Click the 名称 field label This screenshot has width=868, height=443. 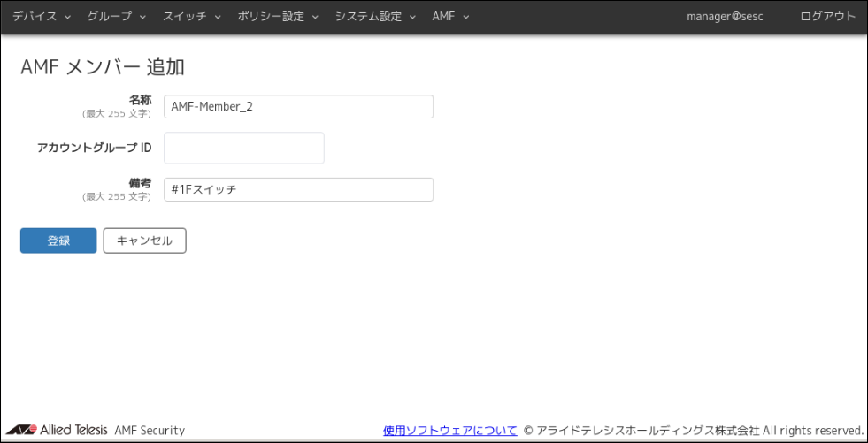click(x=140, y=100)
